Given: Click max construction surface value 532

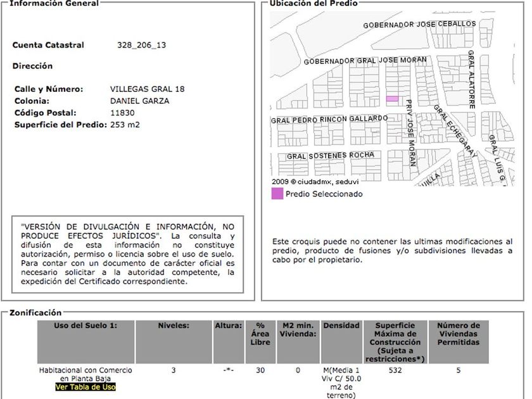Looking at the screenshot, I should tap(395, 370).
